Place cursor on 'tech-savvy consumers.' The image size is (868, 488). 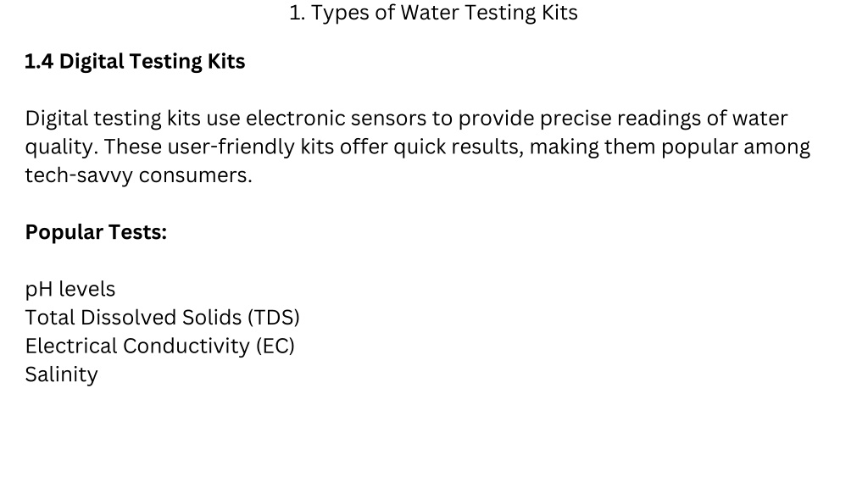138,175
